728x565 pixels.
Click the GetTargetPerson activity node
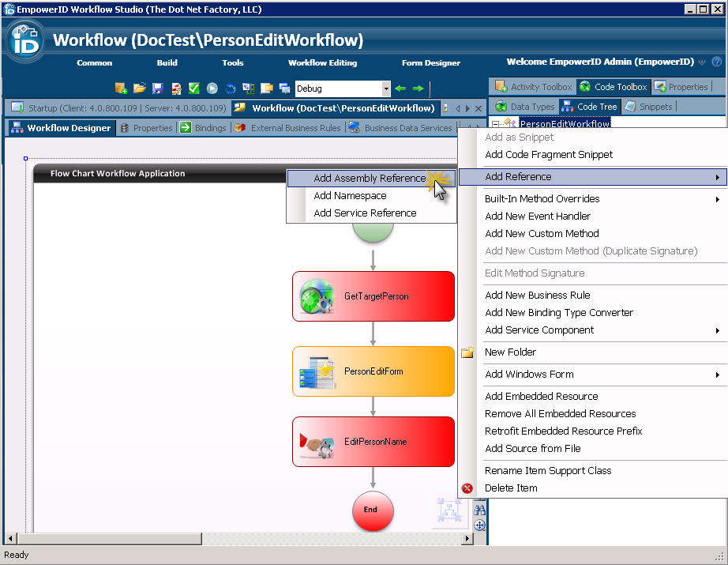click(373, 296)
